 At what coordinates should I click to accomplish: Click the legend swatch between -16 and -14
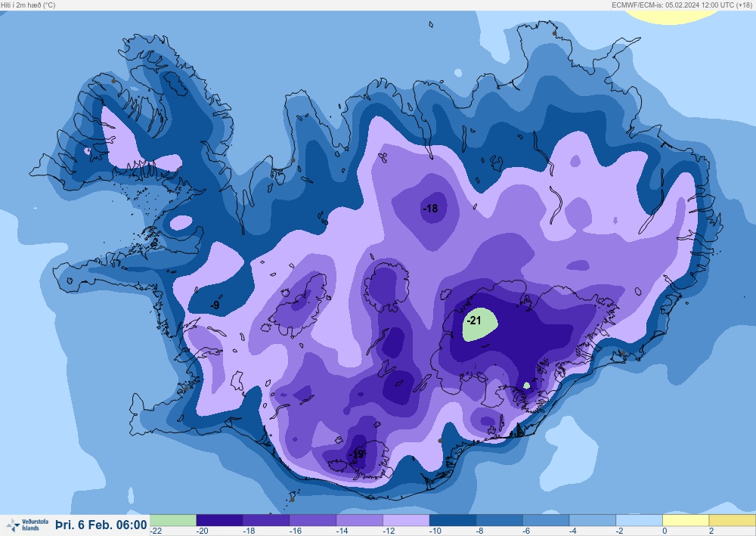tap(313, 521)
